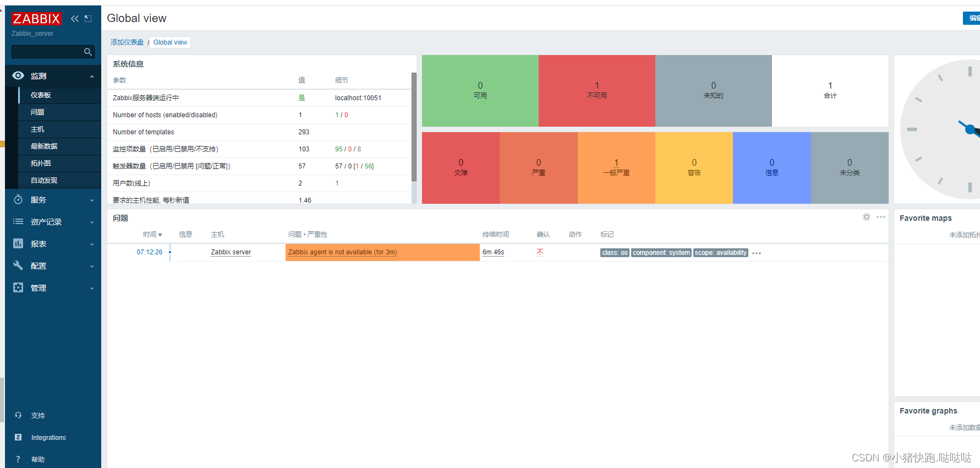
Task: Open 问题 in the sidebar
Action: [59, 112]
